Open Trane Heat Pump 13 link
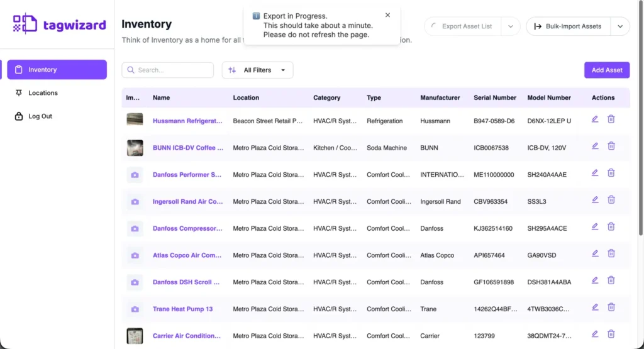Screen dimensions: 644x349 [x=183, y=309]
